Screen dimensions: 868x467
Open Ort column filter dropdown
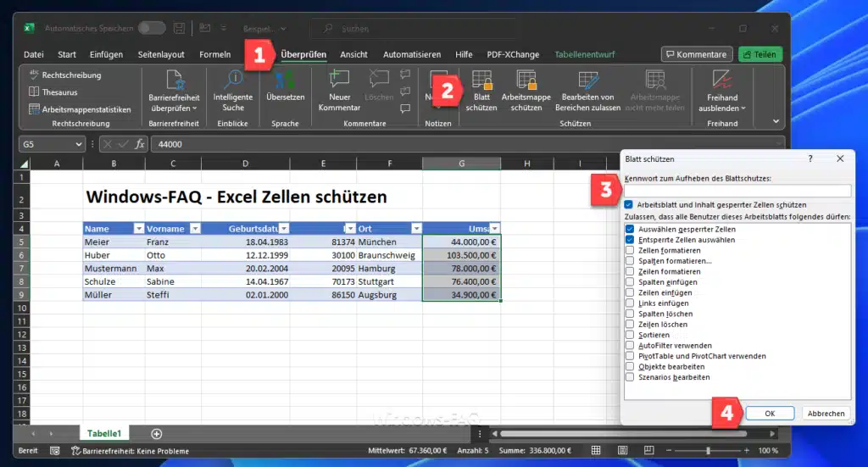pyautogui.click(x=416, y=229)
